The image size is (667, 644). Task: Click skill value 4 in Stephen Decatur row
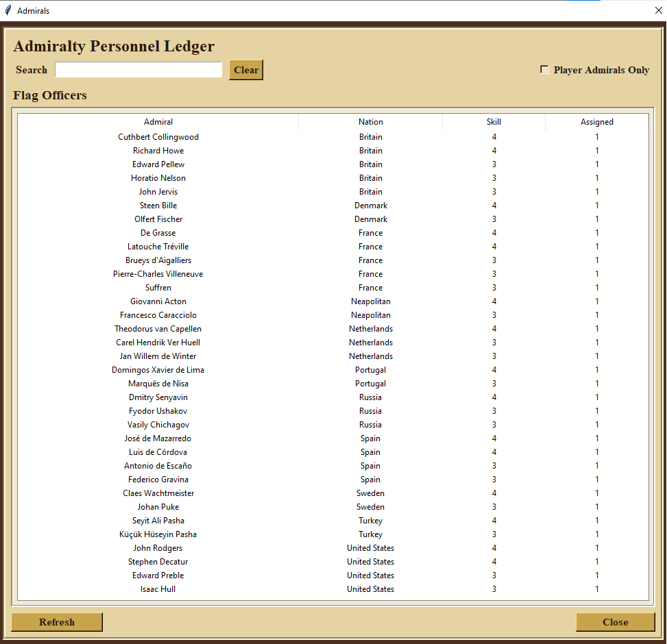coord(494,562)
